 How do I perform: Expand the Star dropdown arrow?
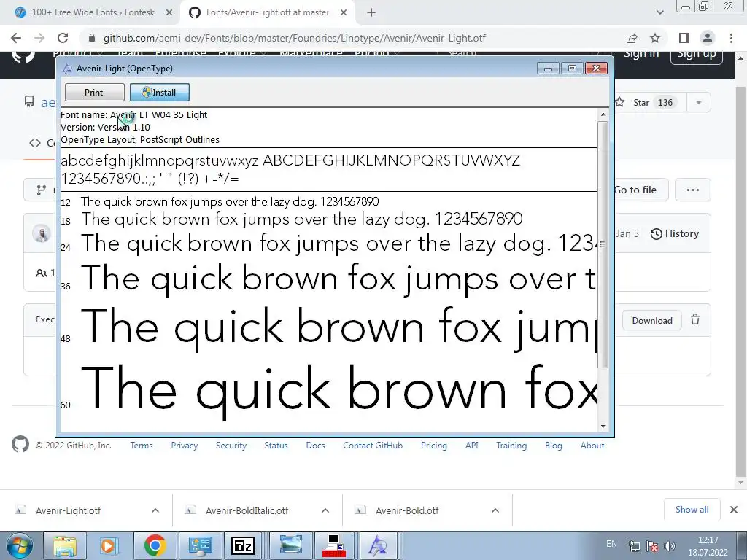(699, 102)
